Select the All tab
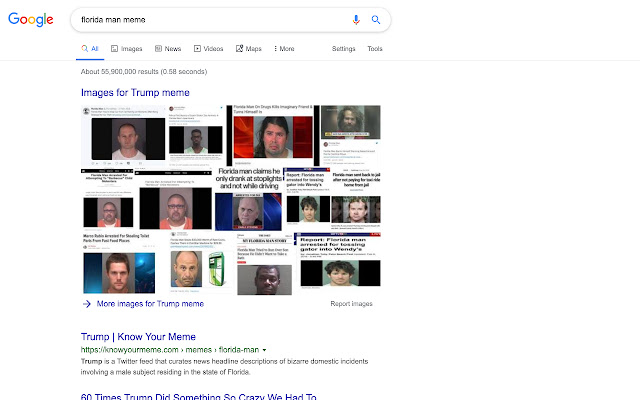This screenshot has width=640, height=400. [90, 49]
